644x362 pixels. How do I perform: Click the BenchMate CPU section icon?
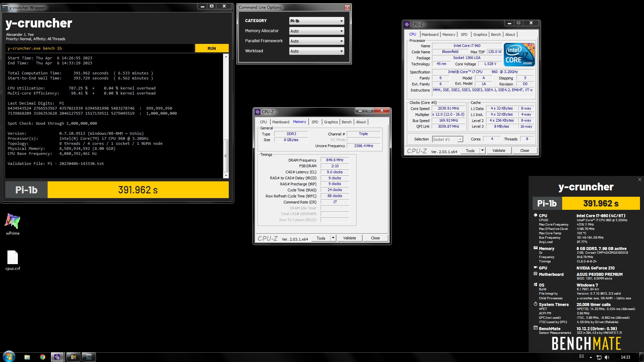pyautogui.click(x=535, y=215)
